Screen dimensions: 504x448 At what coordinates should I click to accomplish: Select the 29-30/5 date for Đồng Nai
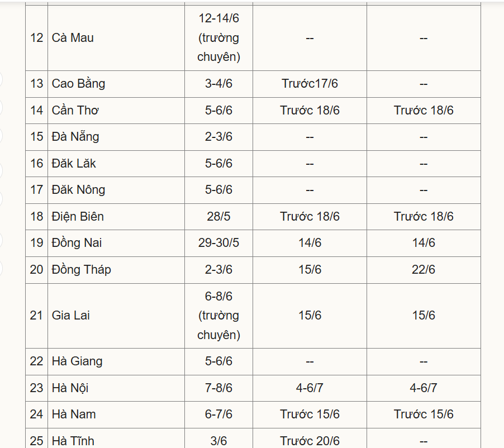[218, 243]
